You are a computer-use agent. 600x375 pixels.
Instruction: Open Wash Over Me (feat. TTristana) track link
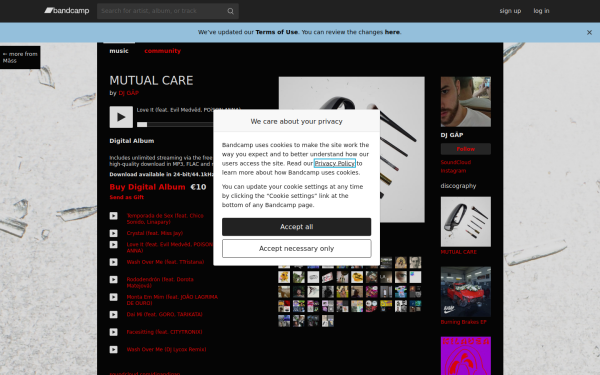tap(165, 262)
